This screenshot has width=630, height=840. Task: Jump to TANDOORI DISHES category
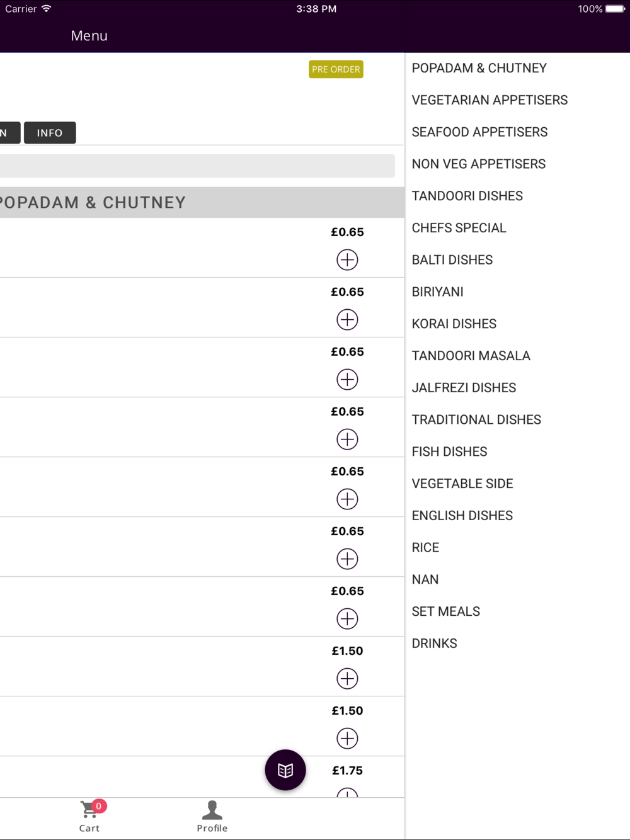click(467, 196)
